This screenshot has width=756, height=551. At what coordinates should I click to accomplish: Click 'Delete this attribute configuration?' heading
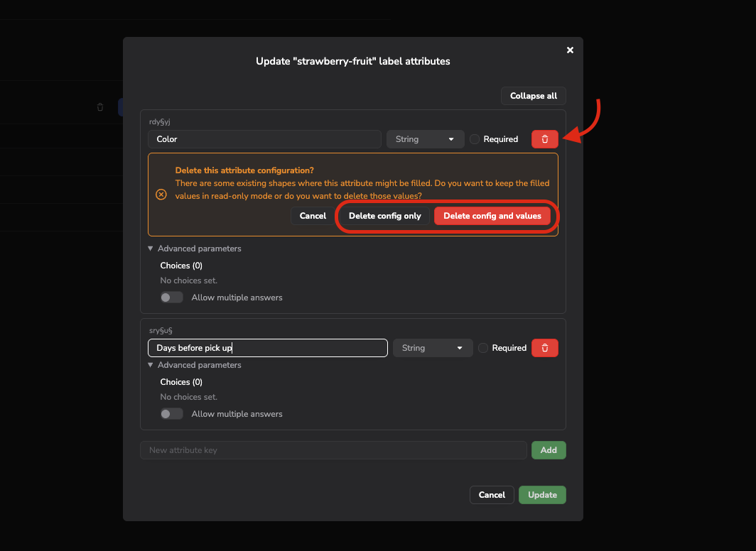(x=244, y=170)
